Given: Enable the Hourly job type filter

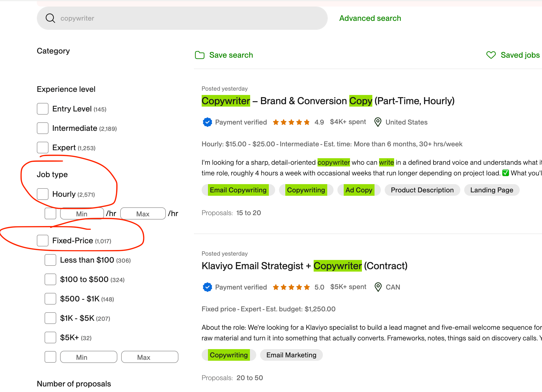Looking at the screenshot, I should [x=43, y=194].
